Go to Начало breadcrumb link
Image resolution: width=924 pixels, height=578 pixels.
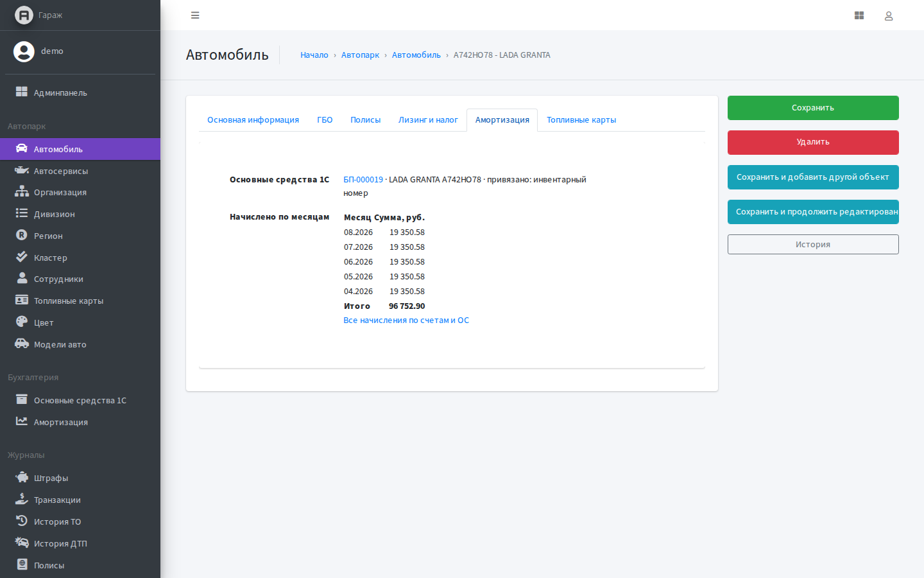[x=314, y=55]
